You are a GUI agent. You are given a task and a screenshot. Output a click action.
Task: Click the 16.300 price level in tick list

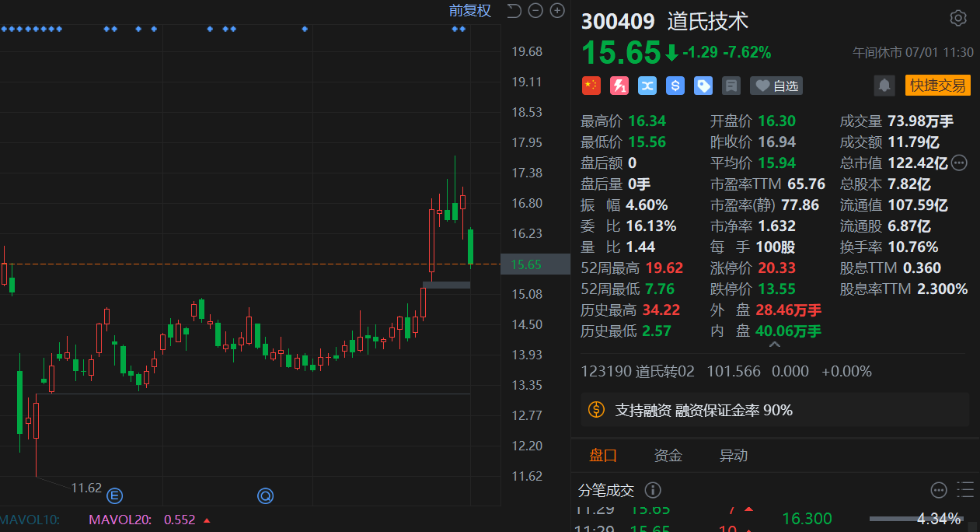point(807,519)
